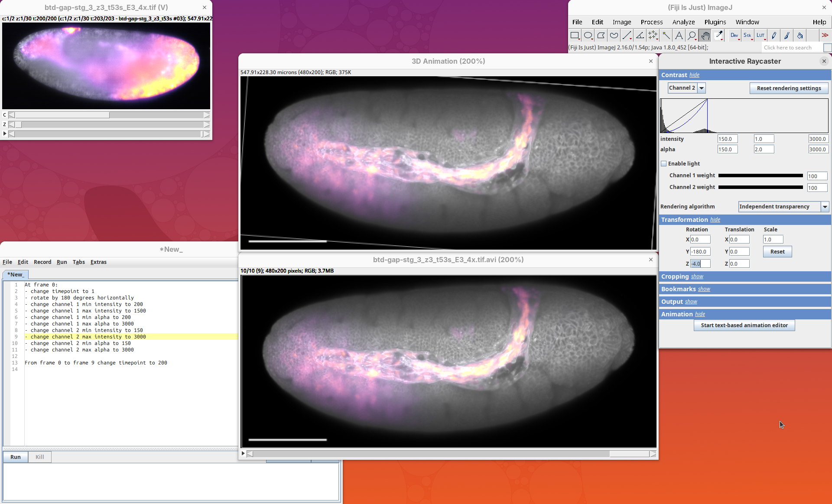Choose the Polygon selection tool
This screenshot has width=832, height=504.
pos(601,36)
